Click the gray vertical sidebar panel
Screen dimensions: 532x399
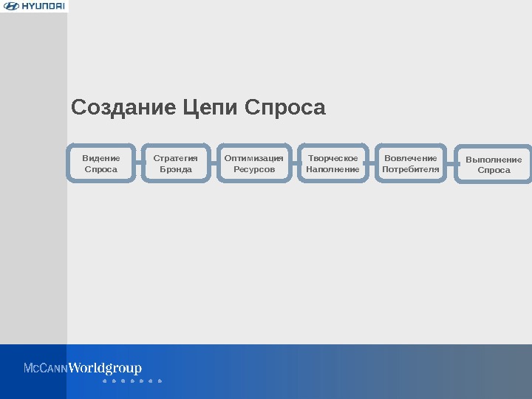33,178
